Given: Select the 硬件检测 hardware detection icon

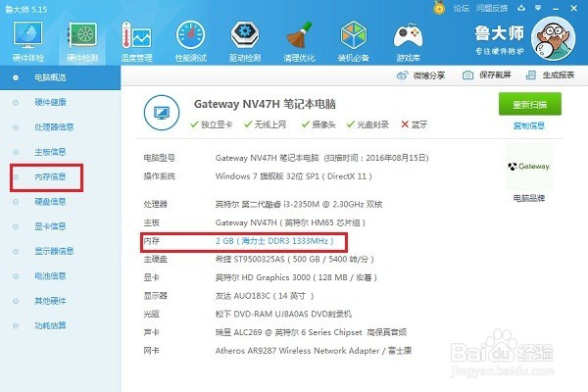Looking at the screenshot, I should tap(82, 42).
